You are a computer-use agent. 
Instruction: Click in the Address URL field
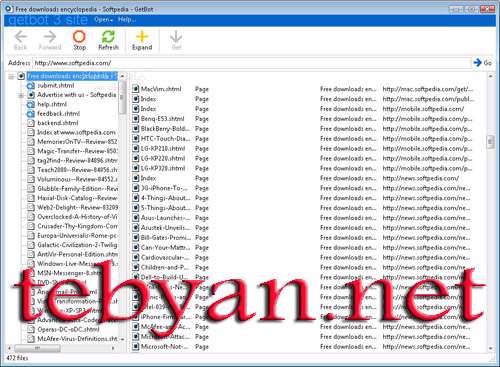(252, 63)
